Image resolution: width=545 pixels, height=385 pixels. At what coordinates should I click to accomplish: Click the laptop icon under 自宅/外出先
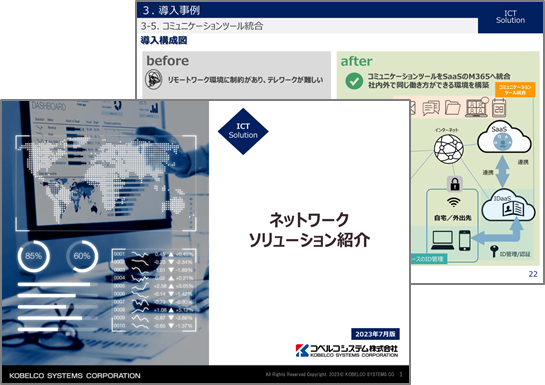[x=442, y=240]
